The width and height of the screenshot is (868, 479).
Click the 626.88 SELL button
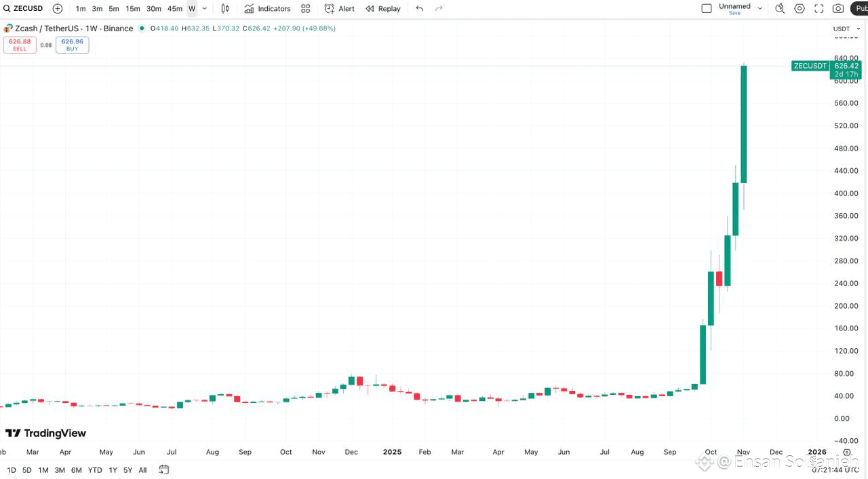coord(20,45)
